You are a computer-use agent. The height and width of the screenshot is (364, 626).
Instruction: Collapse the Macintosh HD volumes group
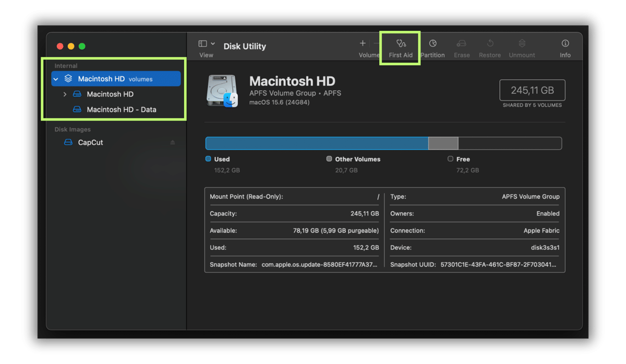(56, 79)
